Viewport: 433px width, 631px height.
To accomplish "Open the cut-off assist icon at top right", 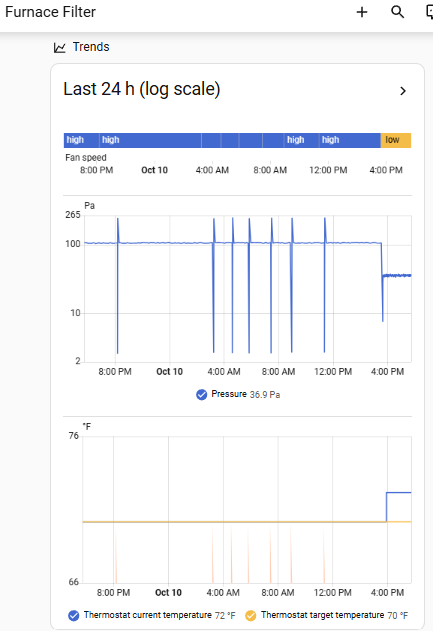I will (429, 12).
